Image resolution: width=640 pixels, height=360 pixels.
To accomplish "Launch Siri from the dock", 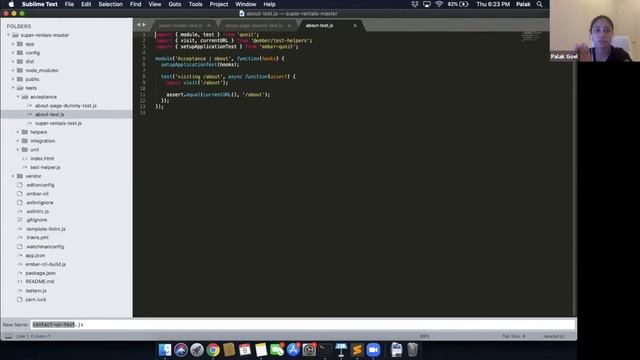I will coord(181,350).
